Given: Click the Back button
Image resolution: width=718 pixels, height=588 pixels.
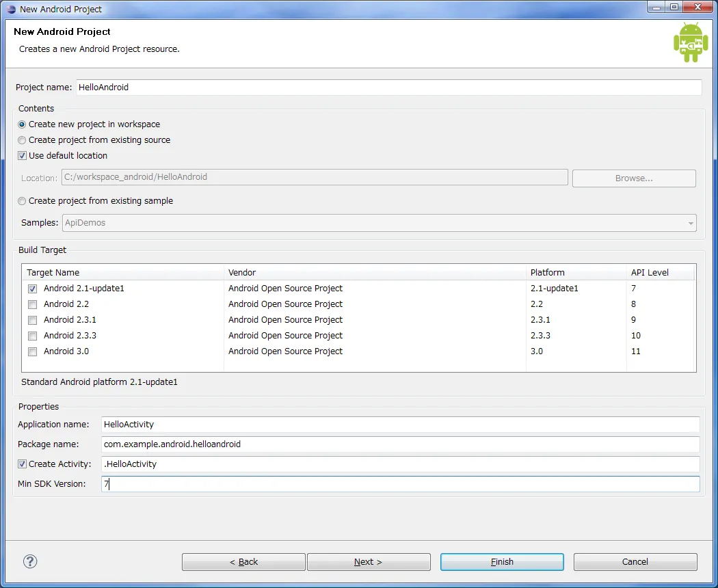Looking at the screenshot, I should 243,562.
